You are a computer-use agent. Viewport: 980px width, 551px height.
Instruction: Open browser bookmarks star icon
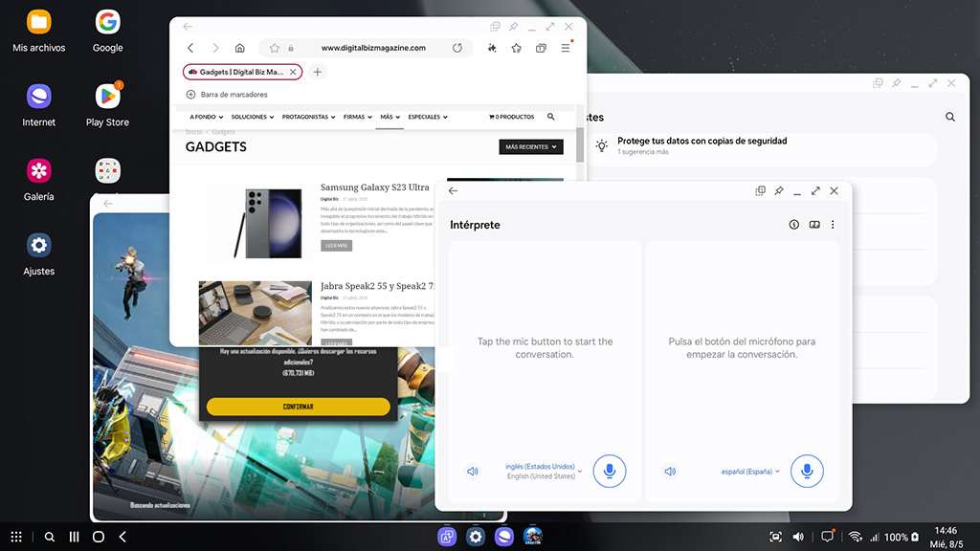[516, 48]
